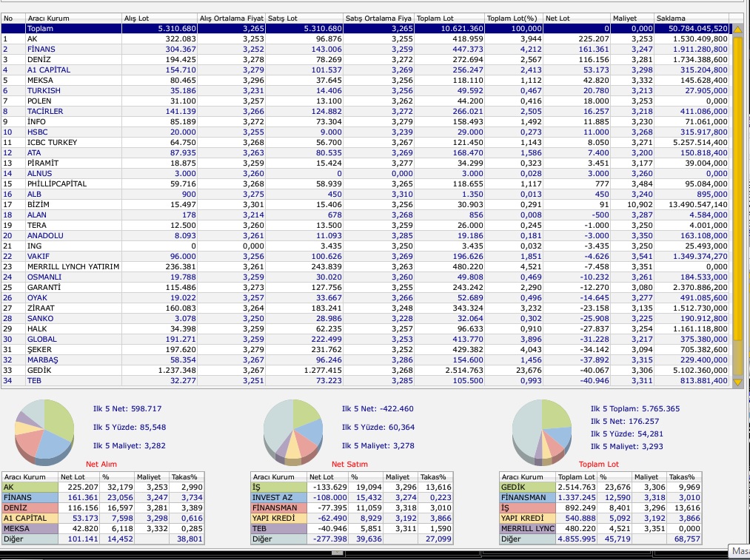Select the GLOBAL broker row
This screenshot has width=750, height=560.
click(366, 340)
